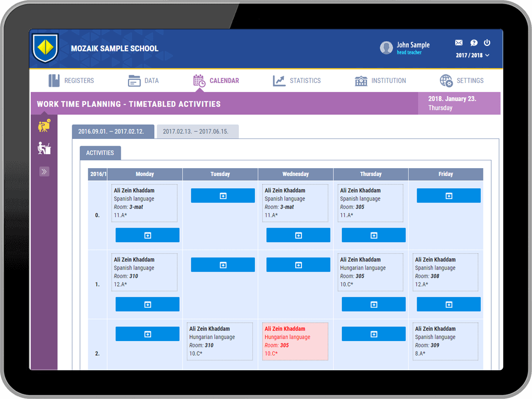Select the teacher at board sidebar icon
This screenshot has width=532, height=399.
44,125
